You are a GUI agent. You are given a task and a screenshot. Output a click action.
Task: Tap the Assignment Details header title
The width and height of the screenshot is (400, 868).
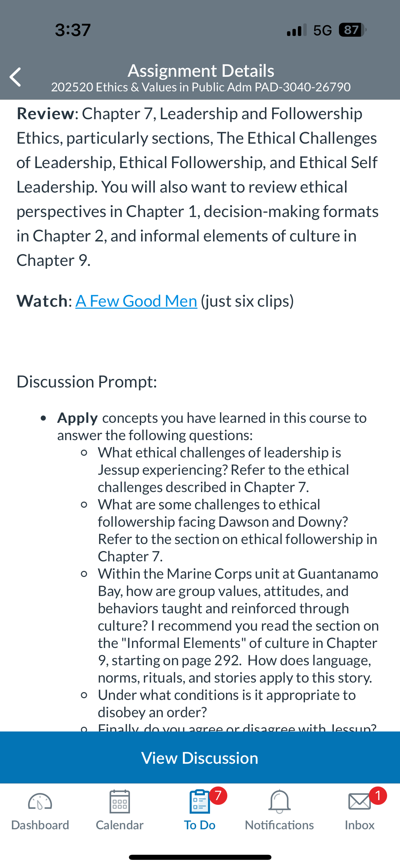[201, 71]
